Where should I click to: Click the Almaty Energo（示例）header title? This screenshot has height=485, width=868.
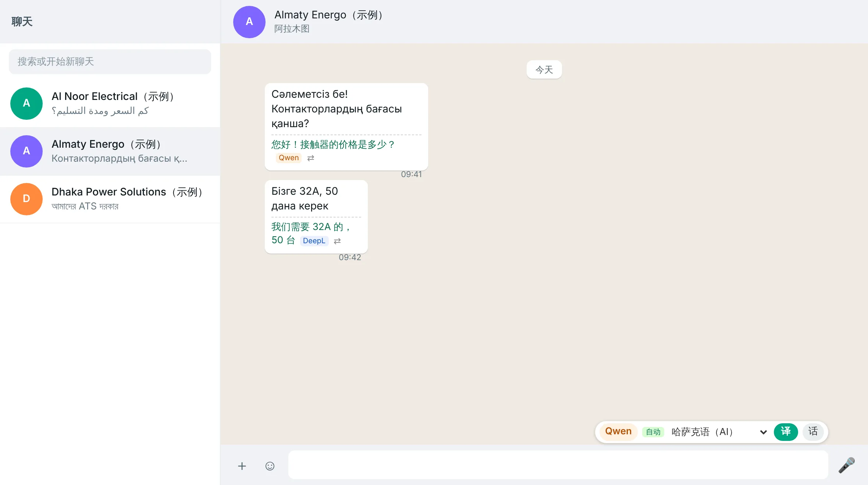(329, 15)
